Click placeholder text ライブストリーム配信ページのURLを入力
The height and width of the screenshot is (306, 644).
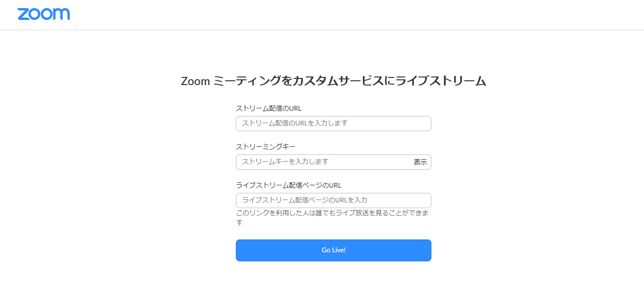305,201
